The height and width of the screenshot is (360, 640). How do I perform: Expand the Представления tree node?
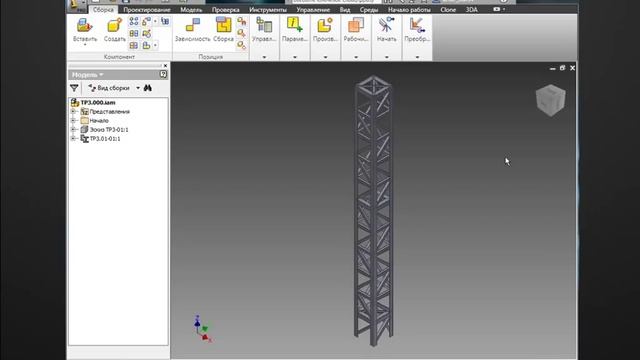(73, 111)
